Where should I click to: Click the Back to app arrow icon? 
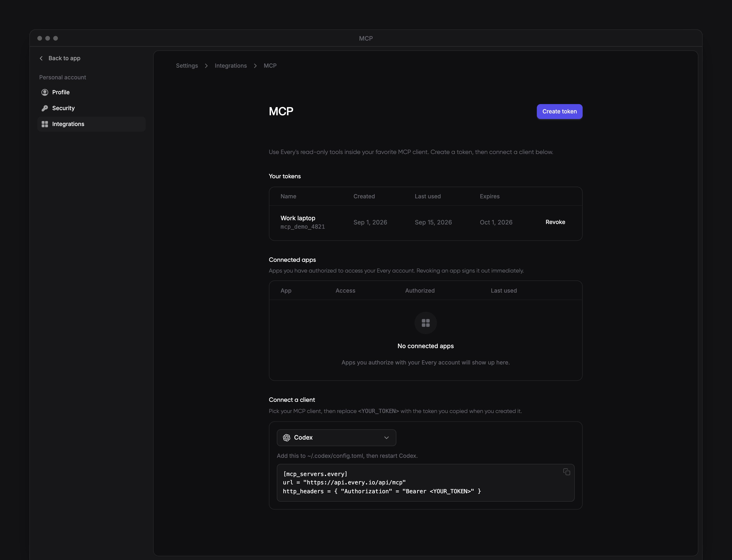(41, 58)
